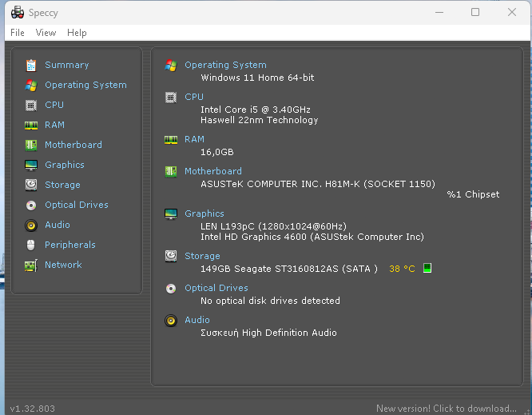
Task: Click the RAM stick icon in sidebar
Action: 31,126
